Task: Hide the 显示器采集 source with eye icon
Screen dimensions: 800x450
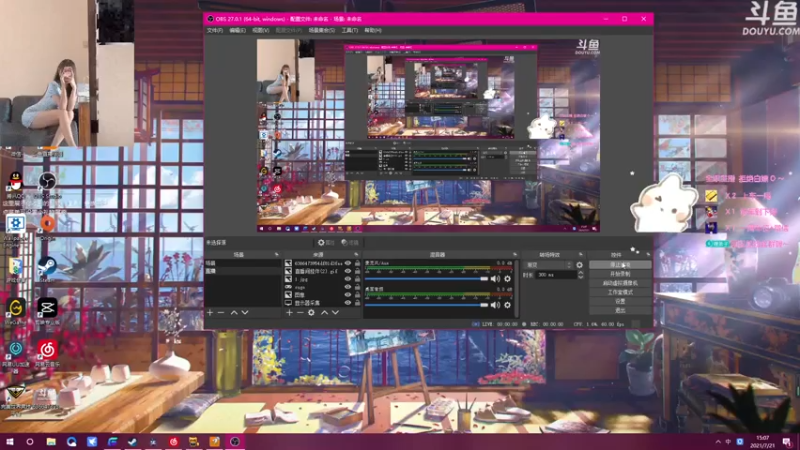Action: point(348,303)
